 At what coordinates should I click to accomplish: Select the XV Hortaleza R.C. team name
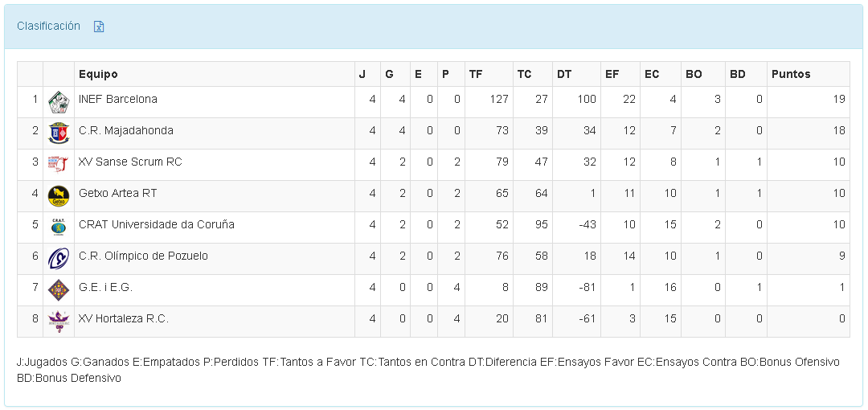124,319
